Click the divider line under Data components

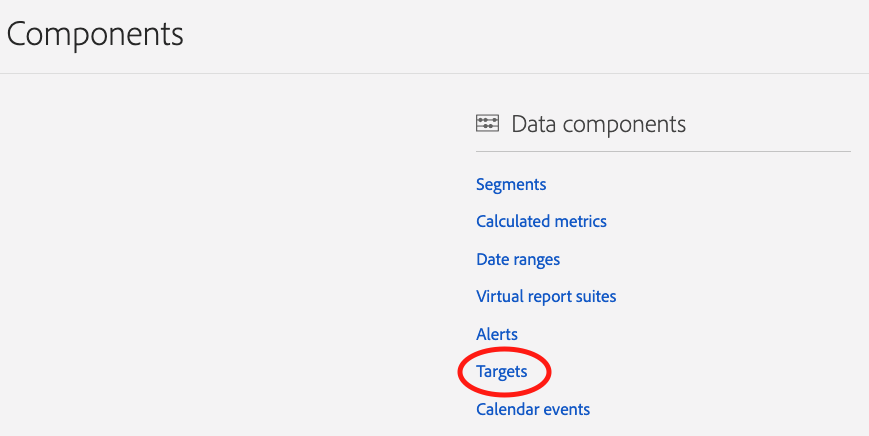(x=663, y=151)
